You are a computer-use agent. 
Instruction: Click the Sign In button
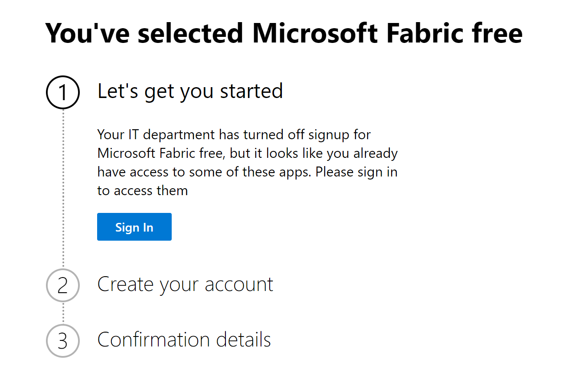134,226
